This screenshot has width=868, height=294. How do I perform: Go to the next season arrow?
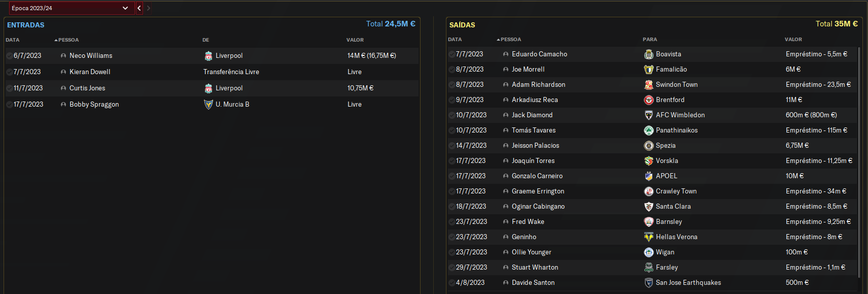click(x=148, y=8)
